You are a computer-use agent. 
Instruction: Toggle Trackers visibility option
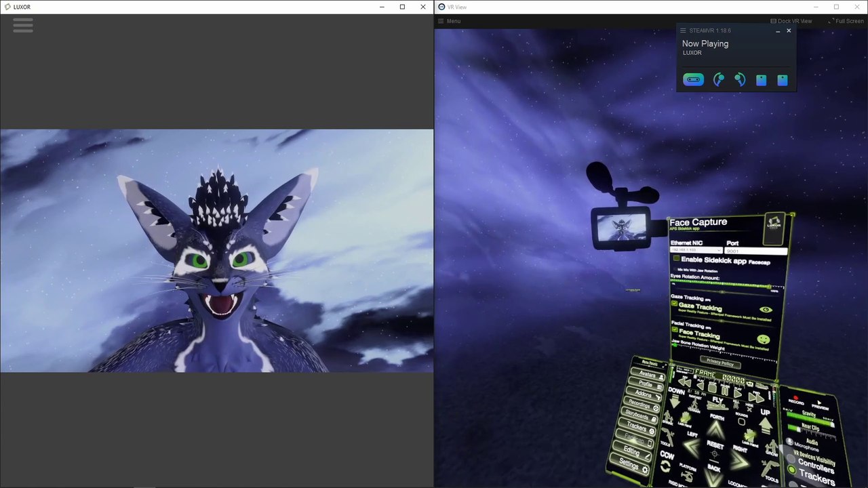pos(812,474)
